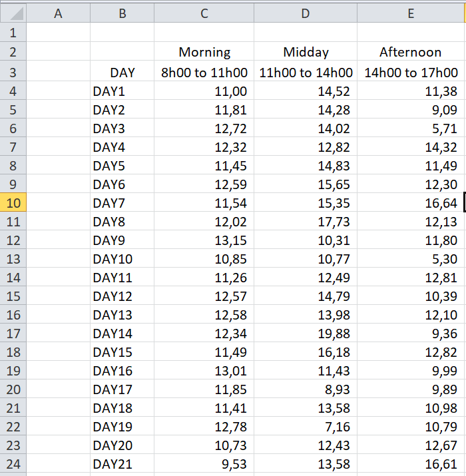Click Morning value 13,01
The height and width of the screenshot is (476, 466).
click(x=204, y=370)
